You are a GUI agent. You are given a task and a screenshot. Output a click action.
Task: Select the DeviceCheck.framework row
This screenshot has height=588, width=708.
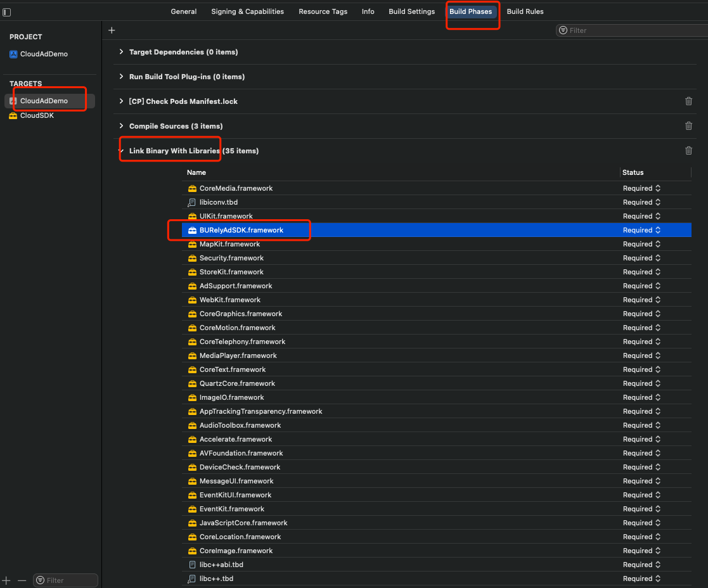pos(437,468)
